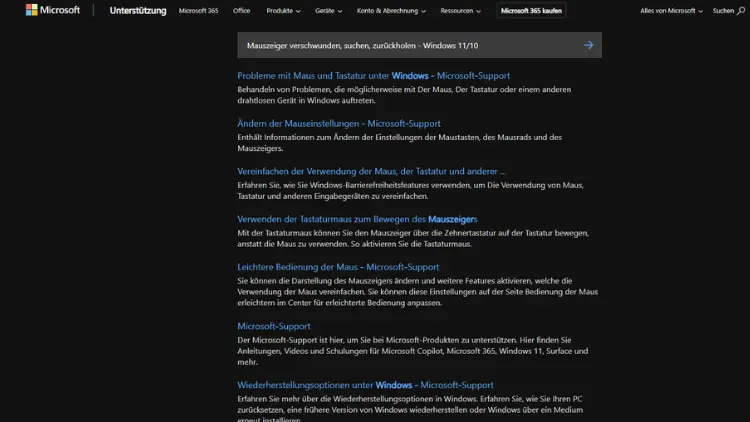This screenshot has width=750, height=422.
Task: Expand Alles von Microsoft dropdown
Action: click(x=672, y=11)
